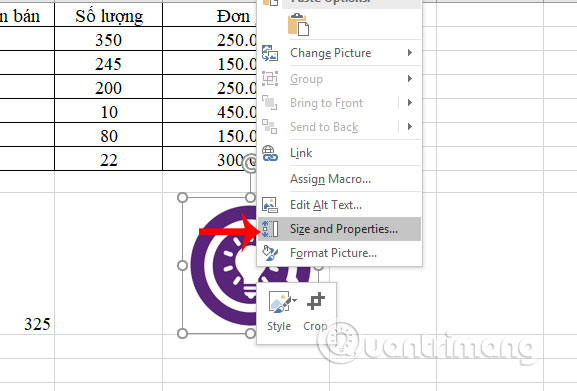
Task: Open the Style dropdown arrow
Action: [294, 301]
